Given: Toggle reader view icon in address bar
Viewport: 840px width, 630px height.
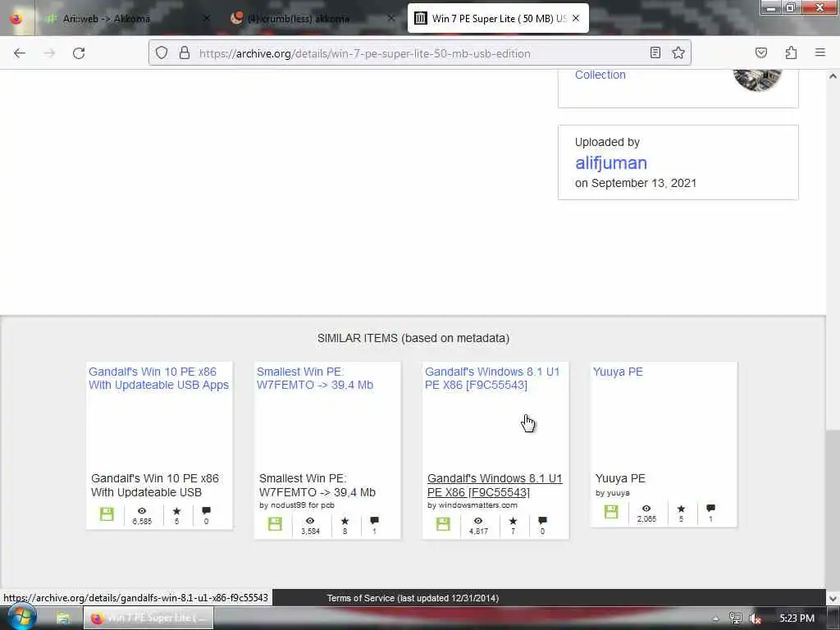Looking at the screenshot, I should pyautogui.click(x=655, y=52).
